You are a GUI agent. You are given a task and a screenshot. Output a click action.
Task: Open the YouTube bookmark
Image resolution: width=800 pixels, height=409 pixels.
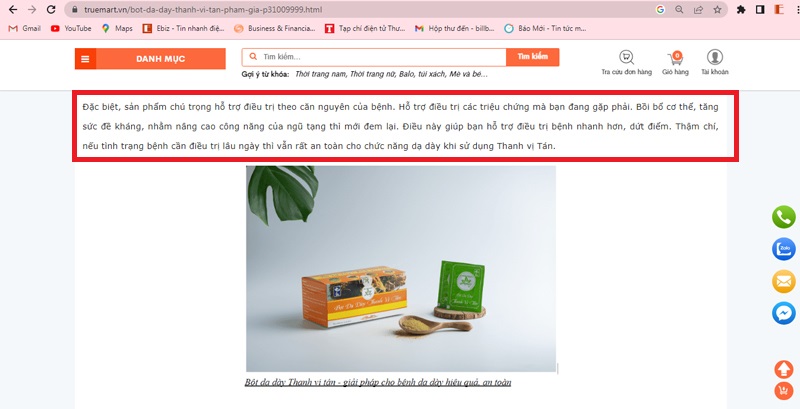pos(71,29)
